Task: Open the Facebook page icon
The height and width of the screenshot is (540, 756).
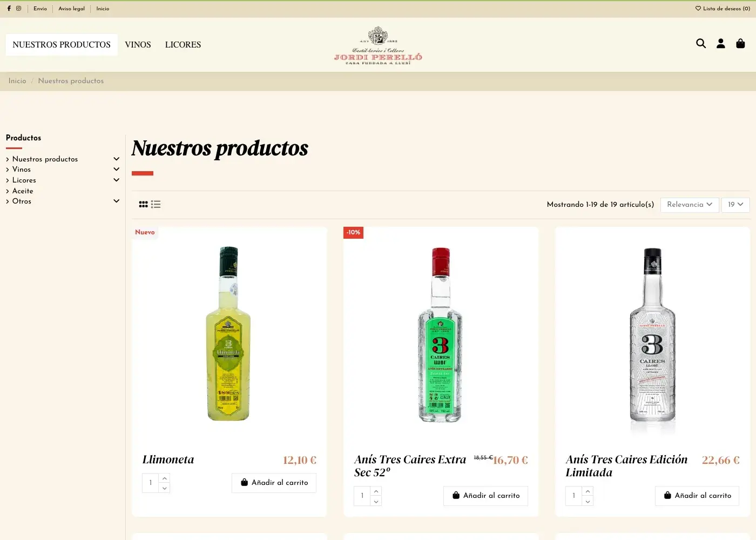Action: point(9,9)
